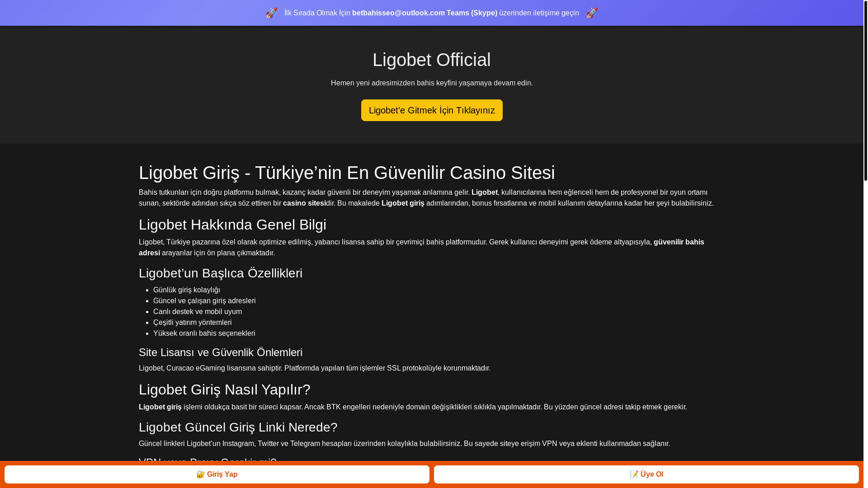Viewport: 868px width, 488px height.
Task: Click "Ligobet Hakkında Genel Bilgi" heading
Action: pyautogui.click(x=232, y=225)
